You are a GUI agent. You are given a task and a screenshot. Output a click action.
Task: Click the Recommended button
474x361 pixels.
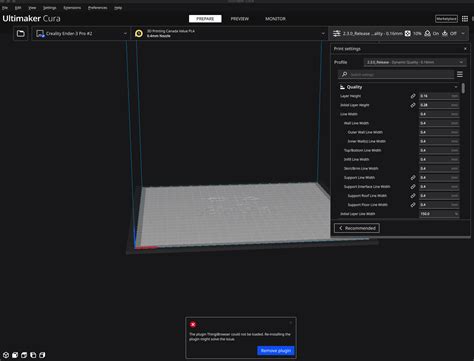pyautogui.click(x=357, y=228)
